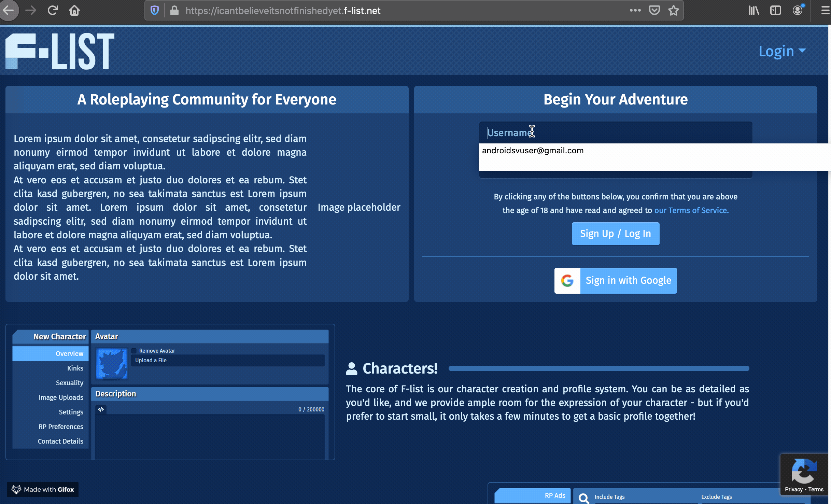Bookmark this page with star icon
831x504 pixels.
673,11
